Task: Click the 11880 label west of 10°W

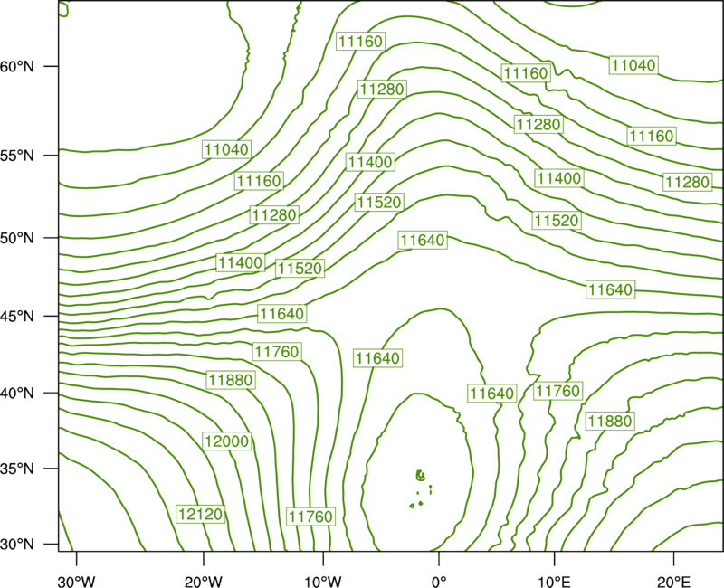Action: [x=231, y=380]
